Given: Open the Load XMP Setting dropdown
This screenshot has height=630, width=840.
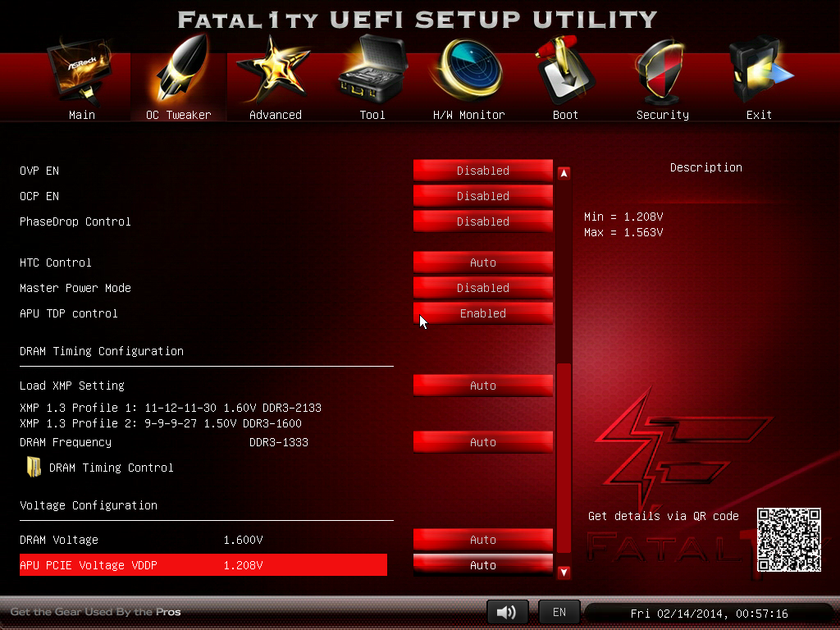Looking at the screenshot, I should point(482,386).
